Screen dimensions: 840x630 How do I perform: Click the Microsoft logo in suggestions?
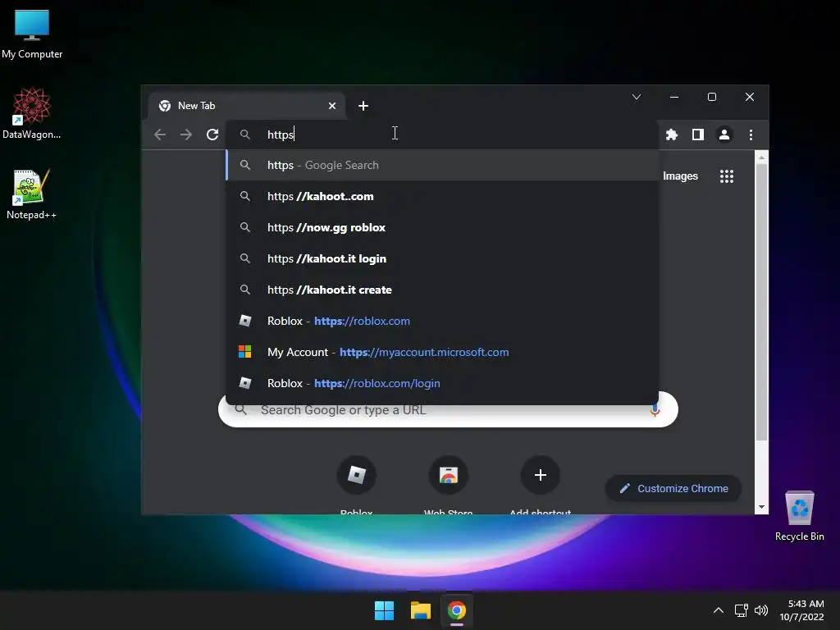[244, 352]
